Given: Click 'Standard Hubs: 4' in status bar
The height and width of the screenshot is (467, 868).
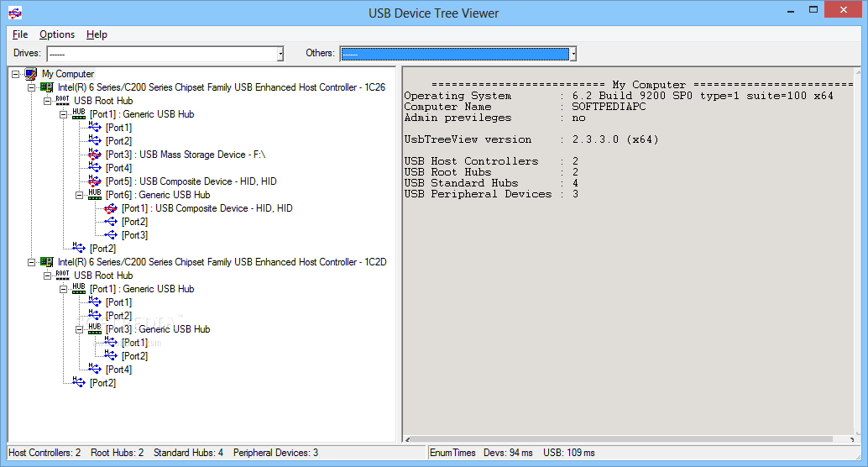Looking at the screenshot, I should [x=188, y=453].
